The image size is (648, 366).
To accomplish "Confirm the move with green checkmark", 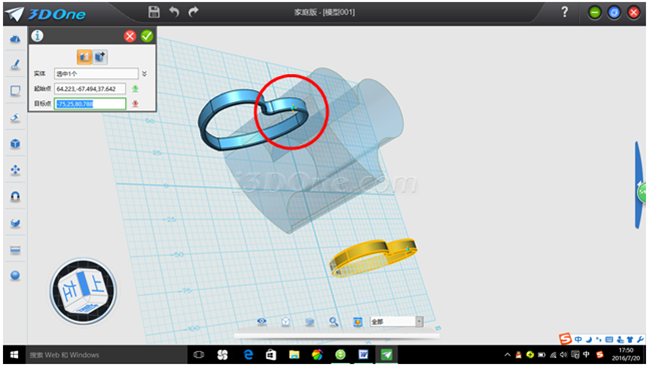I will tap(147, 36).
